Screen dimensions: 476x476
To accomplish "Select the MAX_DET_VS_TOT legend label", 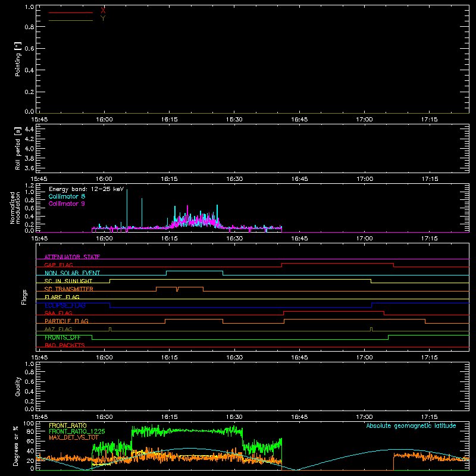I will pyautogui.click(x=74, y=437).
